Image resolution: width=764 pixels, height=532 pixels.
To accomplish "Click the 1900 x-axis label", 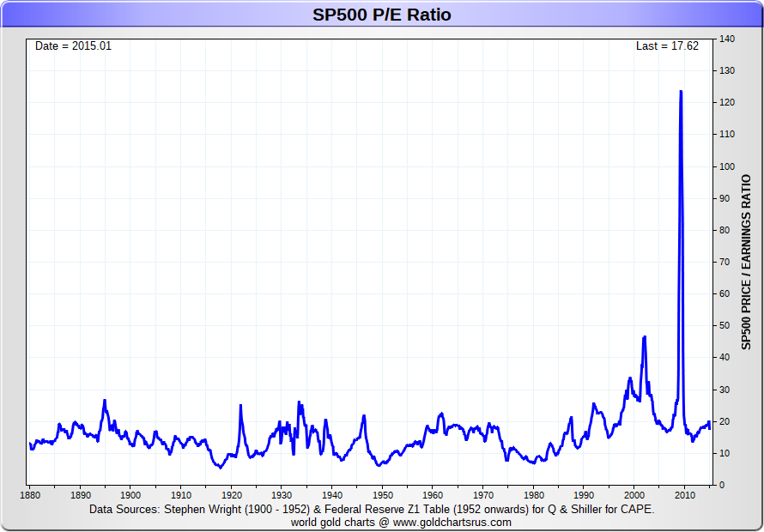I will point(130,494).
